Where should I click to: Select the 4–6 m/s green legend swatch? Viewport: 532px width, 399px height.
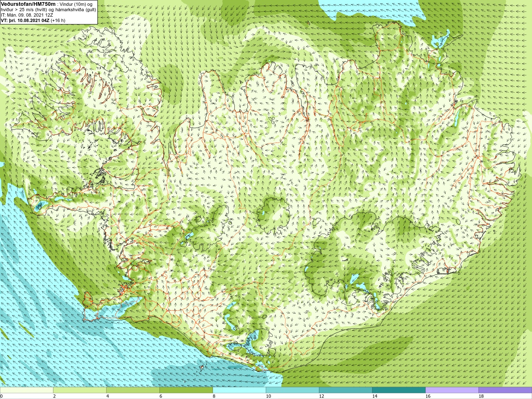[x=133, y=390]
